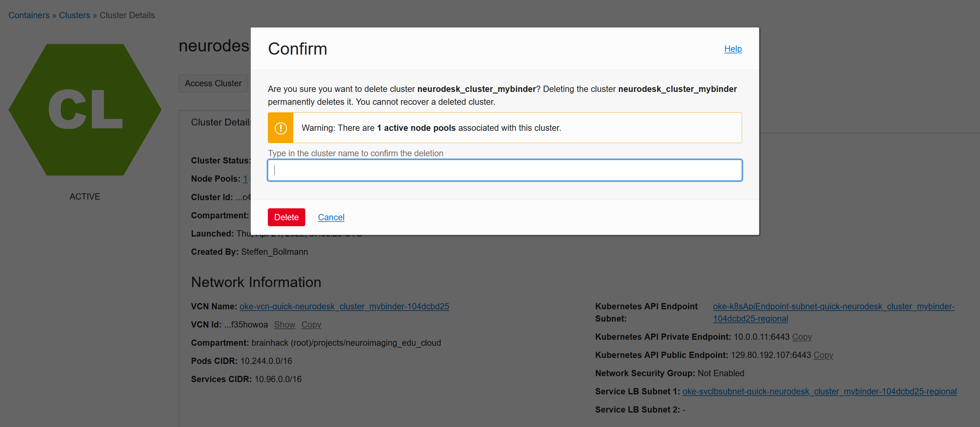Click the red Delete button
Viewport: 980px width, 427px height.
(x=286, y=217)
